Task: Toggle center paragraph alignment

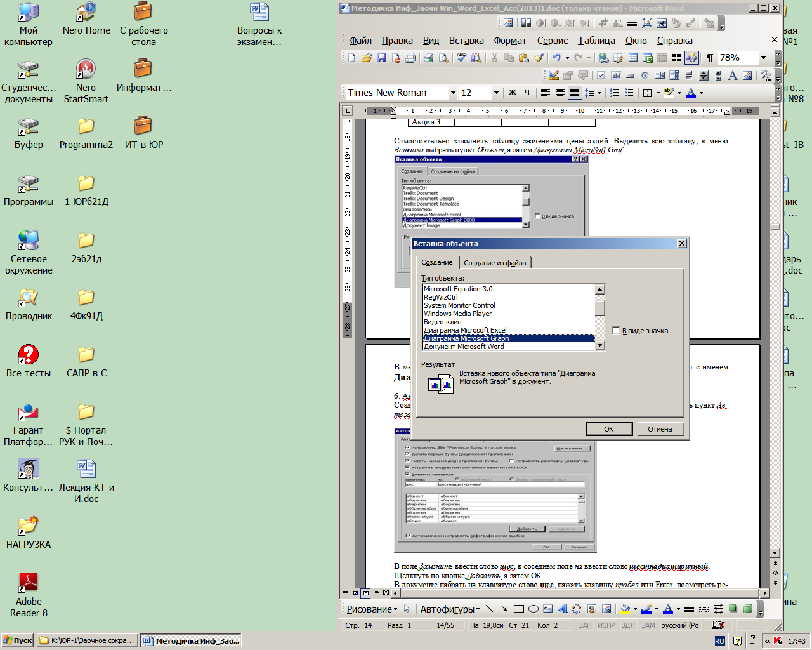Action: point(560,93)
